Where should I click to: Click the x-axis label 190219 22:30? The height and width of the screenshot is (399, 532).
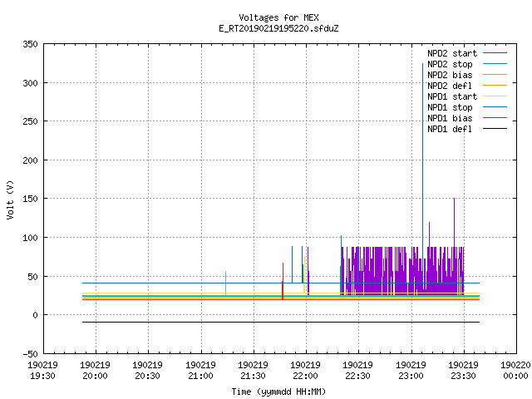358,371
